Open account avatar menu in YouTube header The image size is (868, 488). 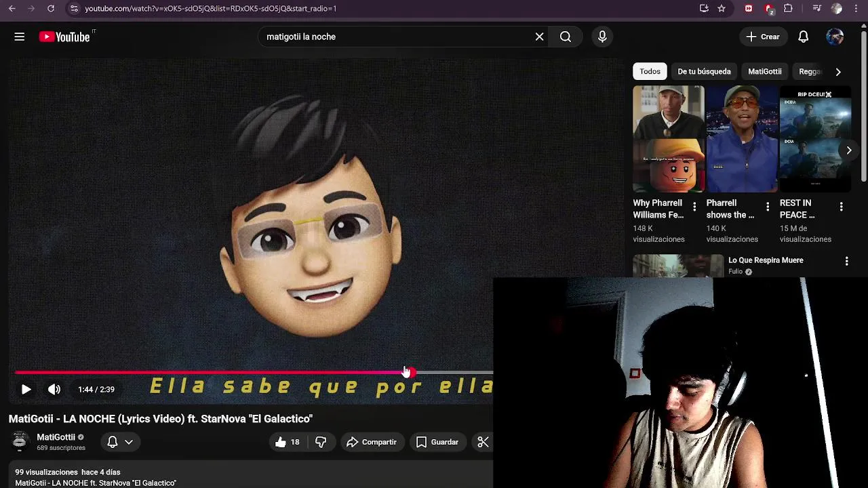pyautogui.click(x=835, y=37)
